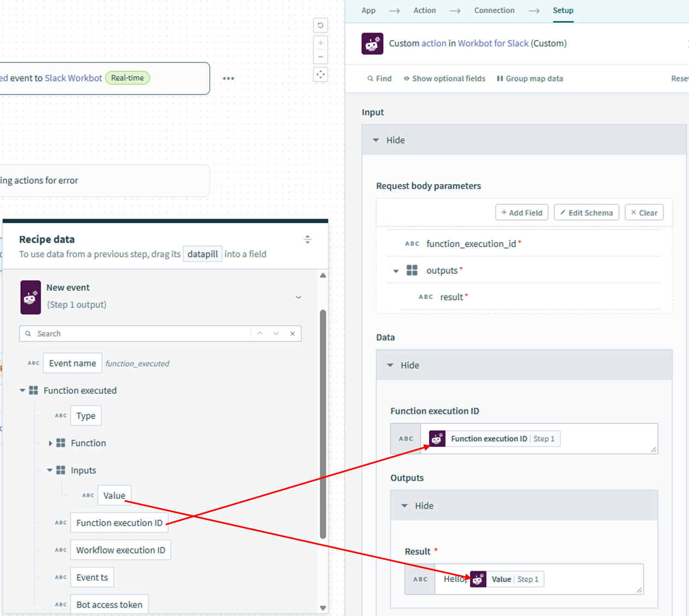689x616 pixels.
Task: Click the Event name datapill
Action: click(x=72, y=364)
